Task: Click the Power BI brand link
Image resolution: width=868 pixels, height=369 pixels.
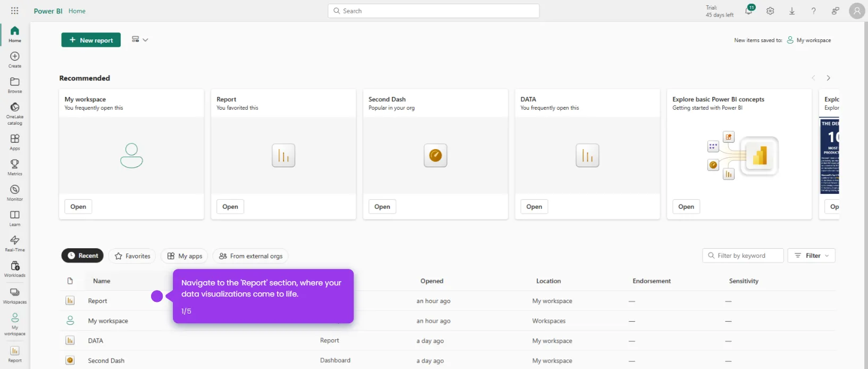Action: [x=48, y=11]
